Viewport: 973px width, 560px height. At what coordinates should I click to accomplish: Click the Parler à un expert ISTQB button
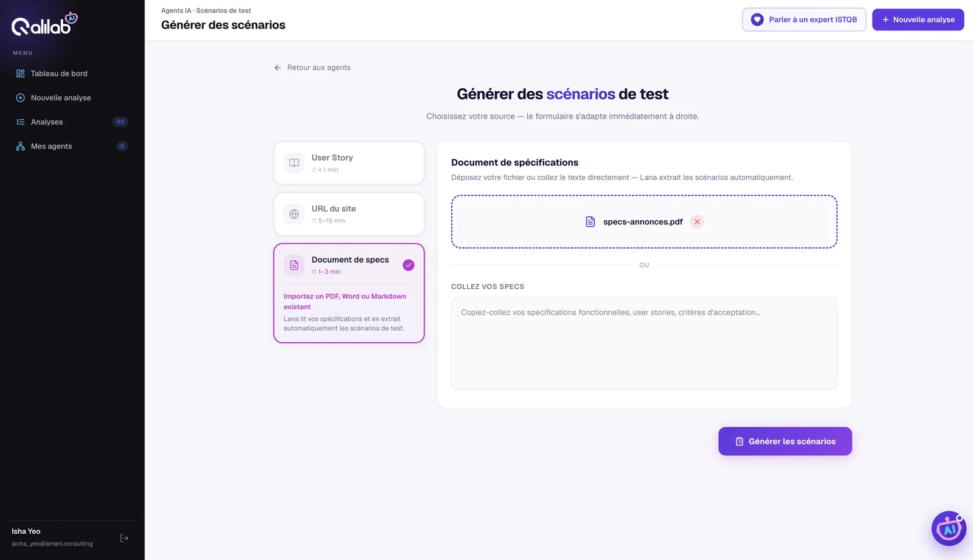pyautogui.click(x=804, y=19)
